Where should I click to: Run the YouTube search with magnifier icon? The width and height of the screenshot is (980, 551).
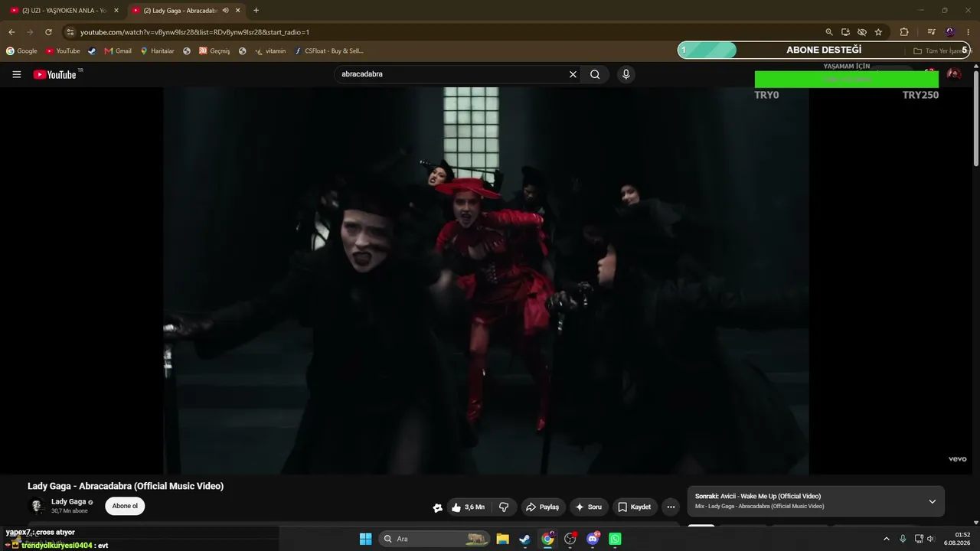pyautogui.click(x=595, y=74)
